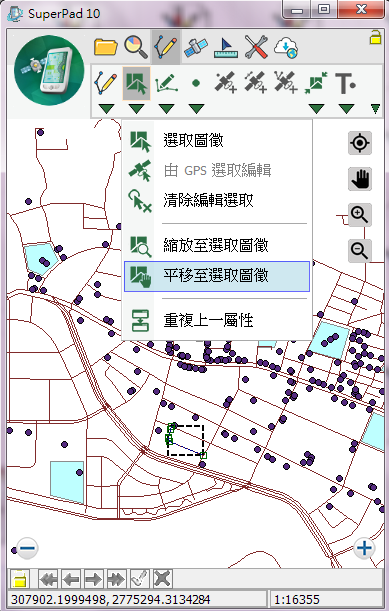Expand dropdown arrow under select feature tool
This screenshot has width=389, height=611.
click(136, 109)
